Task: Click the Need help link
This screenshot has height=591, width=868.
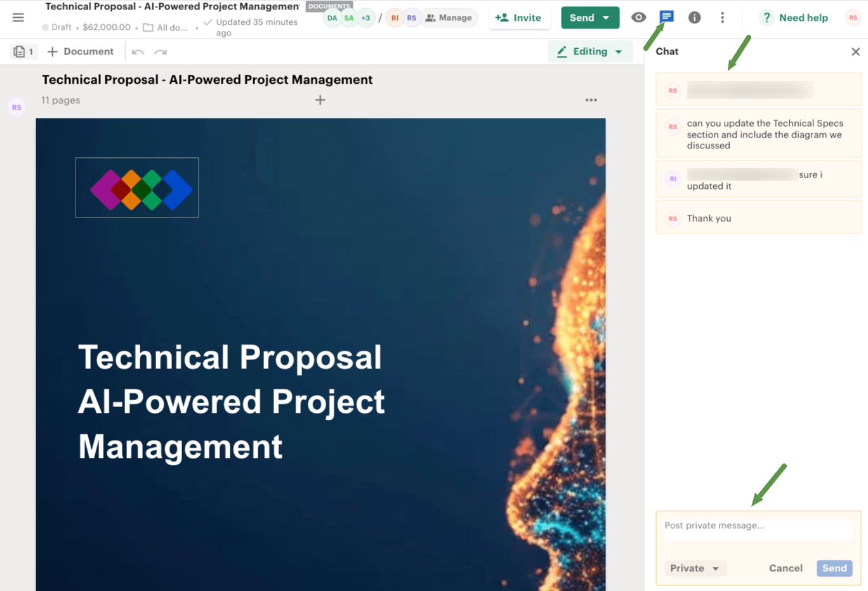Action: [x=803, y=18]
